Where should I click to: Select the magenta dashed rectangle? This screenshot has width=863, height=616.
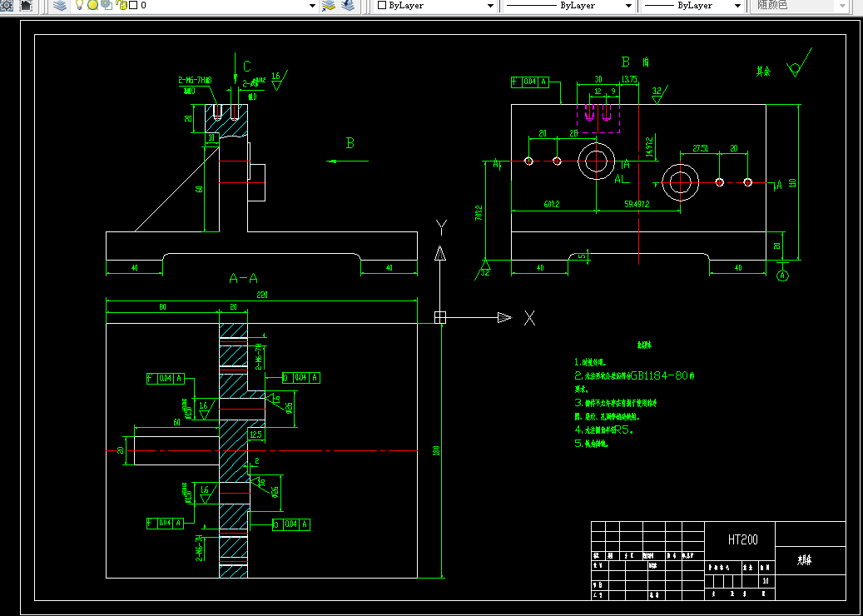pos(598,118)
